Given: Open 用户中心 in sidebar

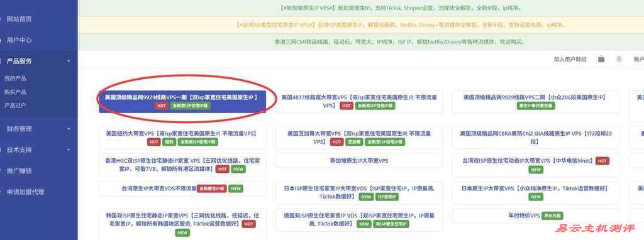Looking at the screenshot, I should click(19, 40).
